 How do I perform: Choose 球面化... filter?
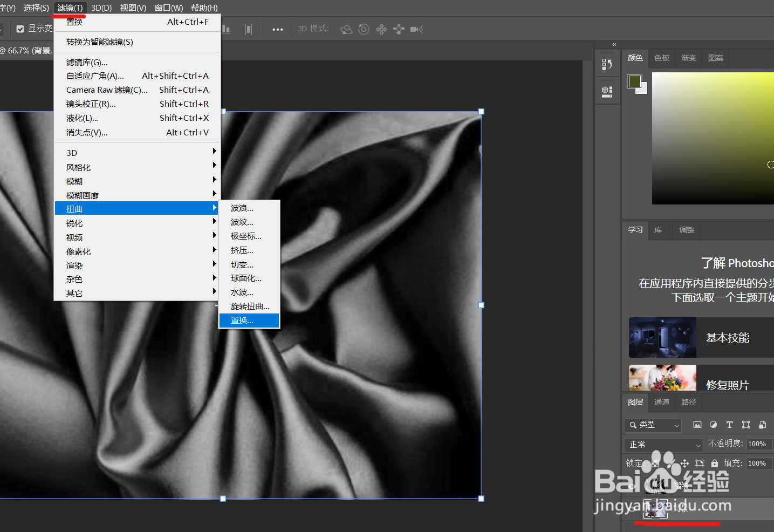[x=249, y=278]
